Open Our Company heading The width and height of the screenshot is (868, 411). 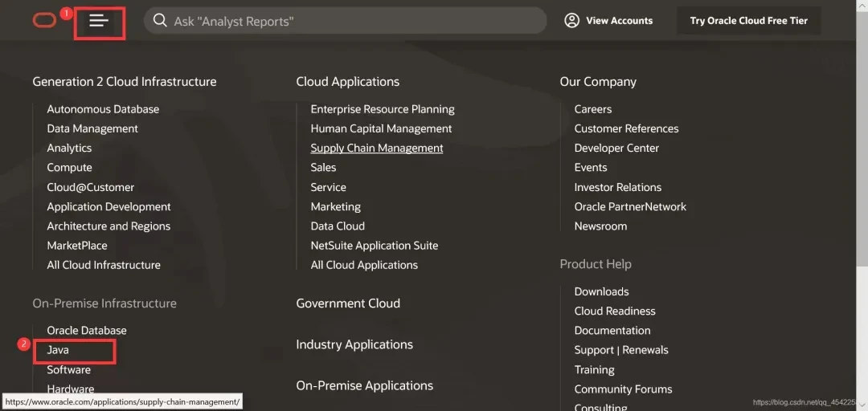point(598,81)
